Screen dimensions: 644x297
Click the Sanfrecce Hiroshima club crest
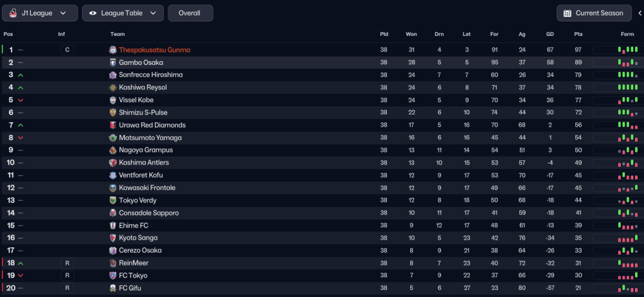click(113, 75)
